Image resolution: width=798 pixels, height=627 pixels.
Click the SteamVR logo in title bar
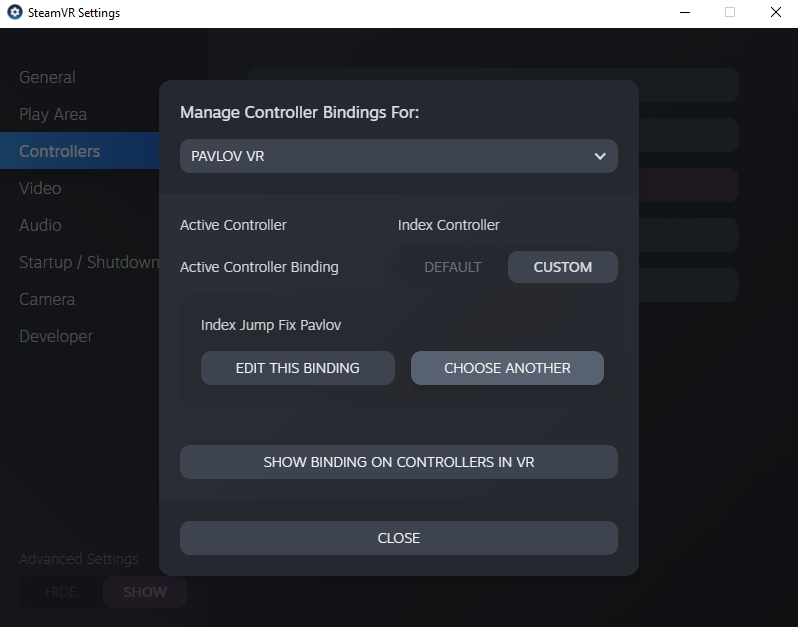[x=15, y=13]
